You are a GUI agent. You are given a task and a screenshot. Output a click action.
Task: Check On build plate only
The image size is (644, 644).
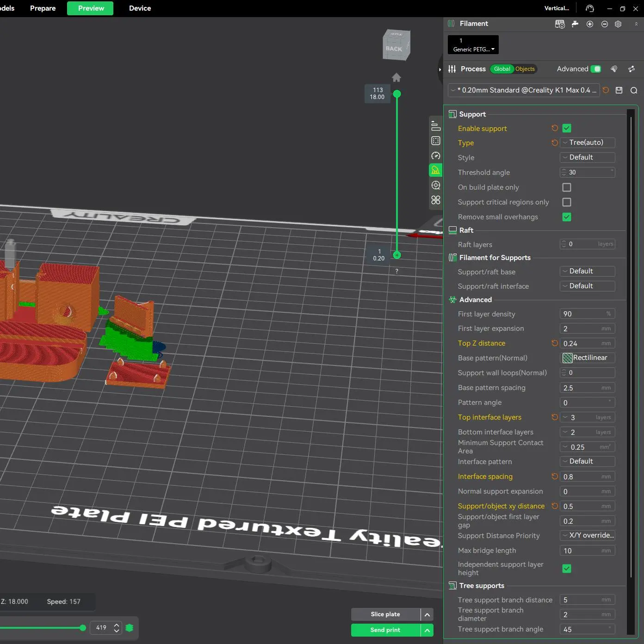click(567, 187)
